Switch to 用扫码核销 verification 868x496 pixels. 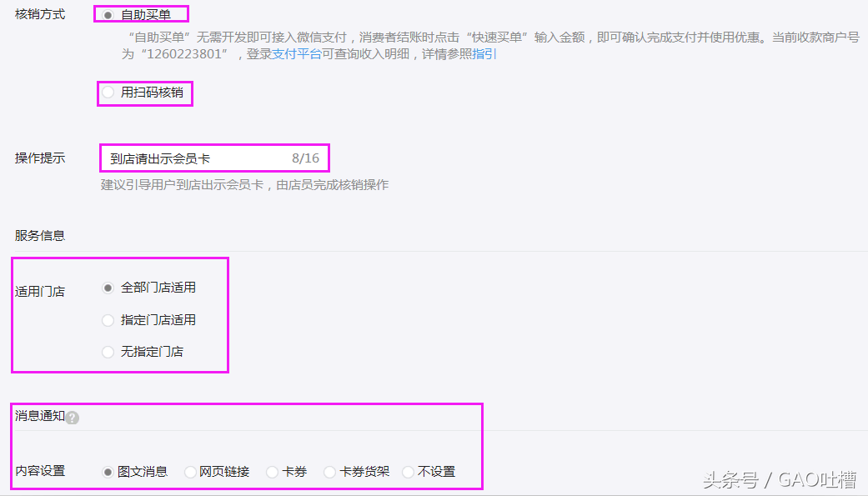click(x=108, y=93)
